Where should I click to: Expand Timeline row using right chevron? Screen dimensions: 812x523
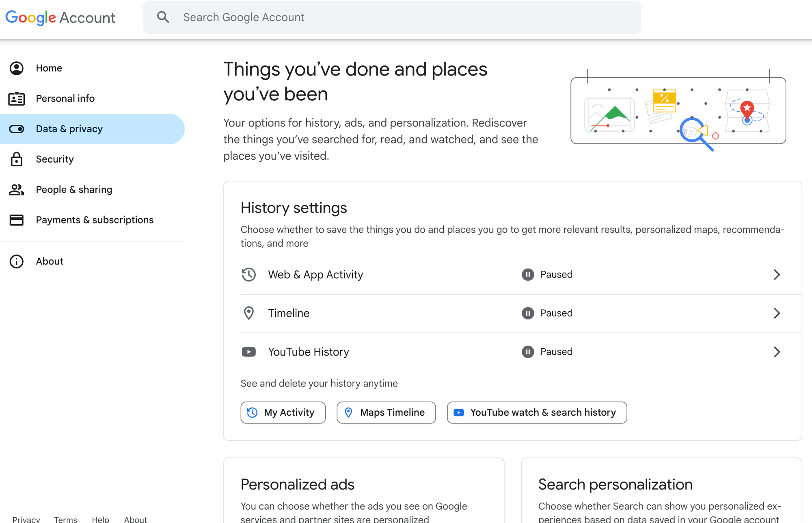click(776, 313)
